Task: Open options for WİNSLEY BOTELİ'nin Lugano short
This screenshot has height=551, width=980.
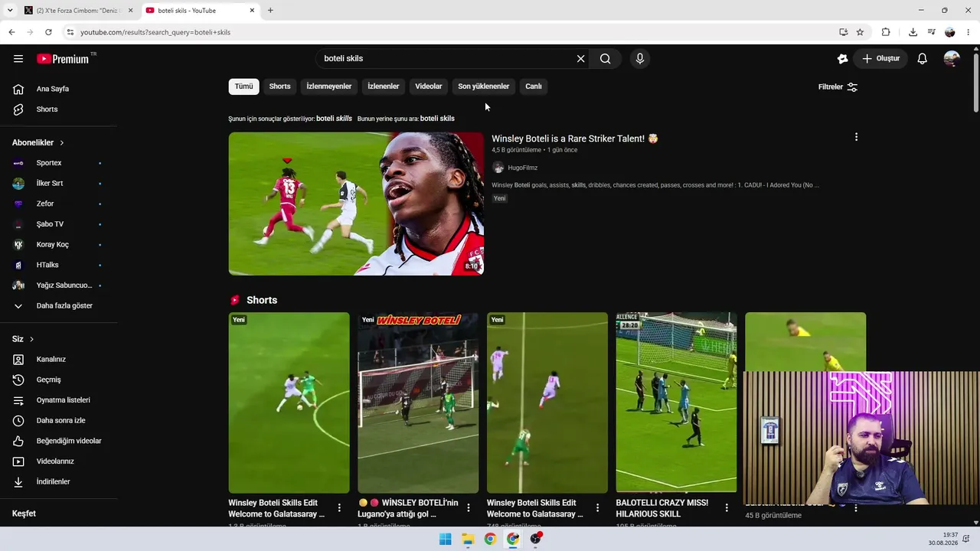Action: tap(469, 508)
